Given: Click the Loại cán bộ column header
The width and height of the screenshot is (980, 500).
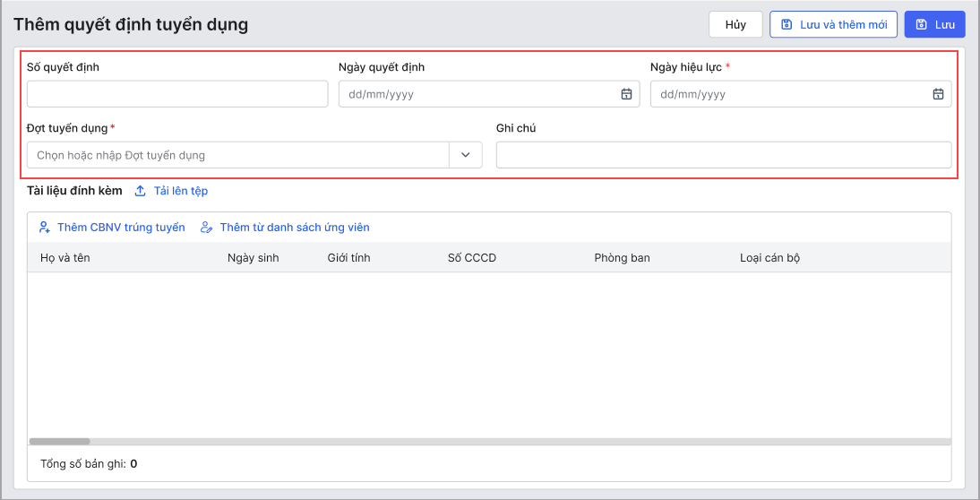Looking at the screenshot, I should coord(769,258).
